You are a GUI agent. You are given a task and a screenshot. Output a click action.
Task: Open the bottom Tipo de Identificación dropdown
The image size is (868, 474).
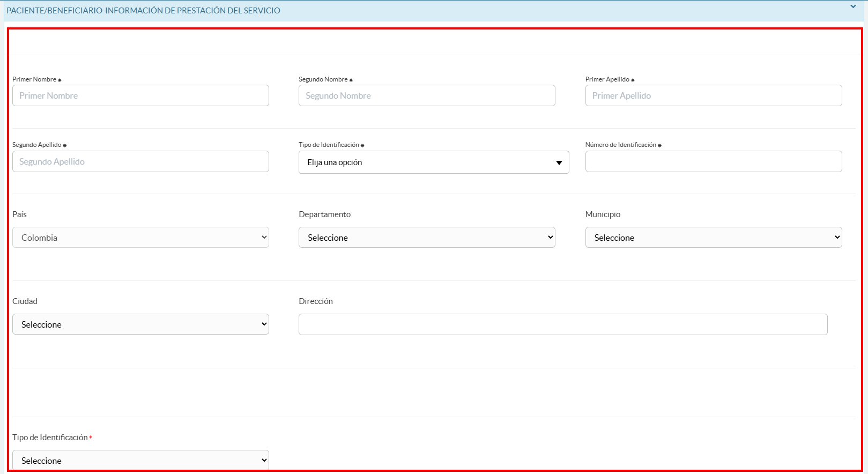[140, 460]
